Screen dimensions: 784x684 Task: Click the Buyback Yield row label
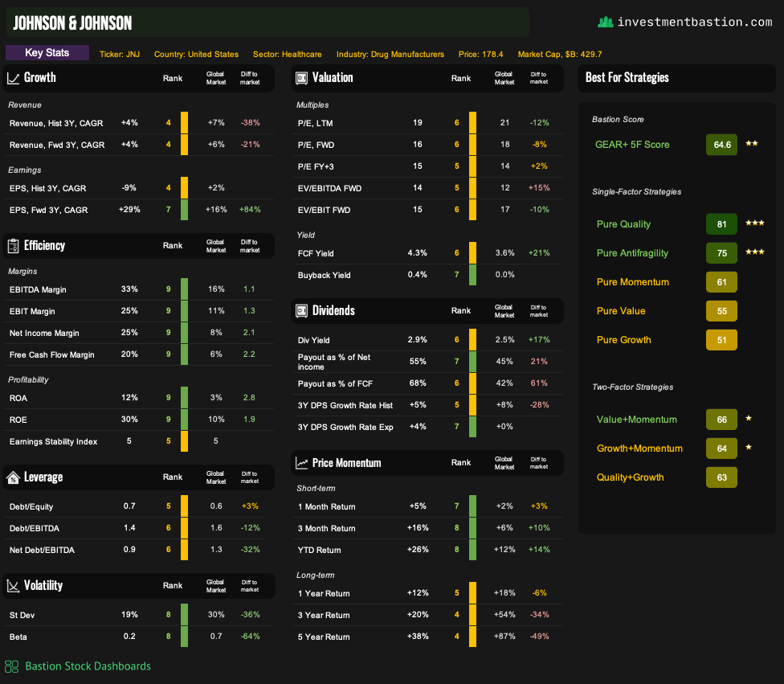[x=324, y=275]
